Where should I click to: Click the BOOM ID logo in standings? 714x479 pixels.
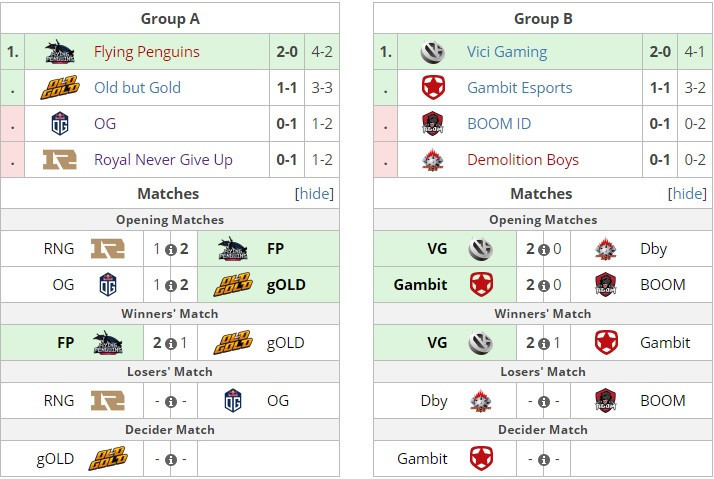[433, 123]
